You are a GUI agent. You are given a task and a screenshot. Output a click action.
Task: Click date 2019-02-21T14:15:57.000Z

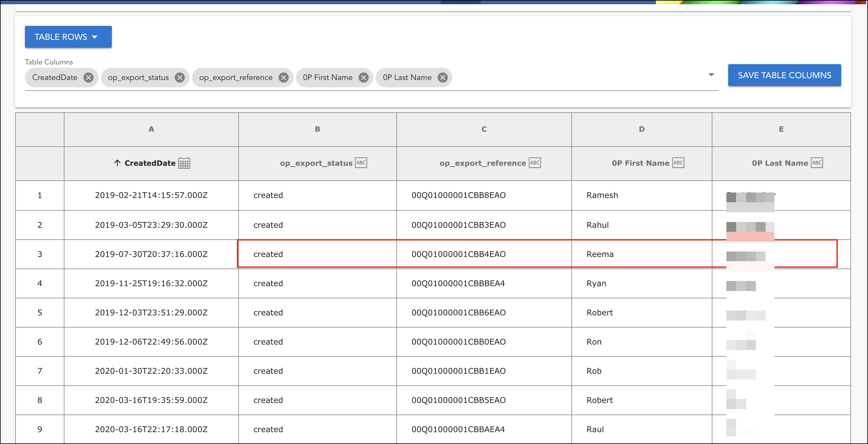(151, 195)
